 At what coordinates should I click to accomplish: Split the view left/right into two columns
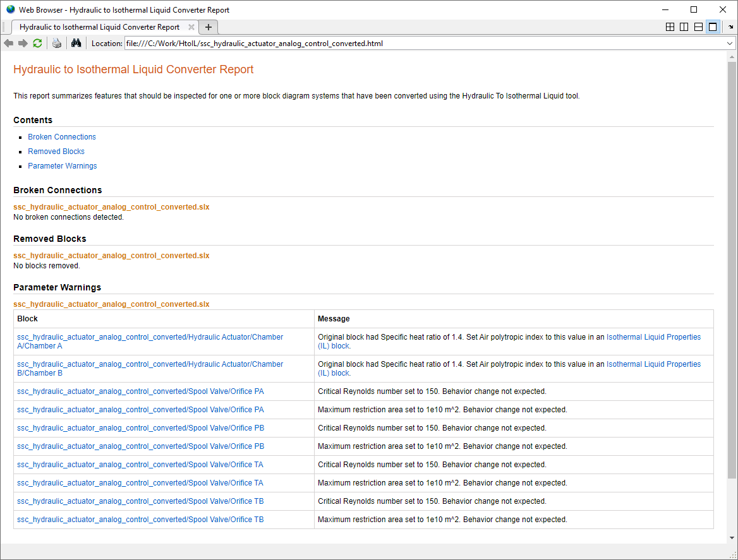(x=684, y=27)
